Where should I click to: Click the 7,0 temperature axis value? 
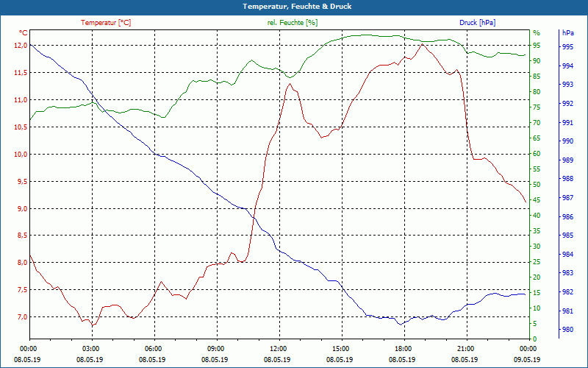tap(22, 317)
